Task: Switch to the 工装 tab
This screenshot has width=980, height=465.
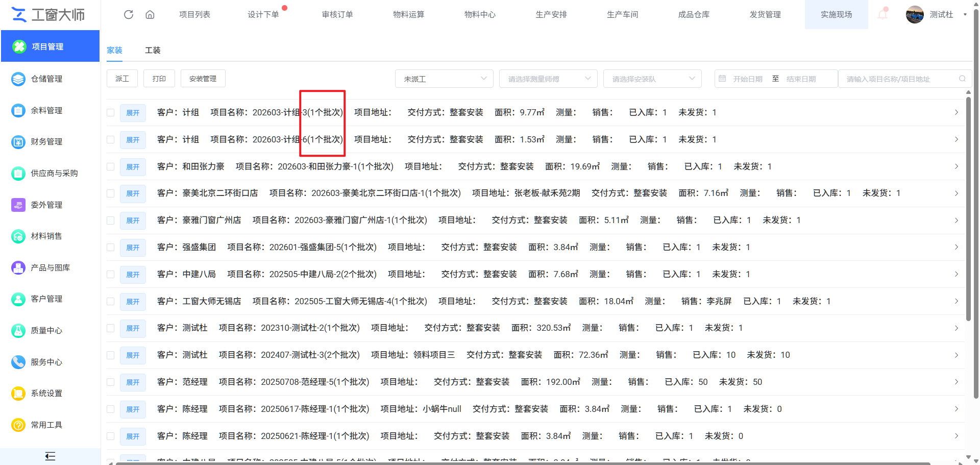Action: tap(152, 50)
